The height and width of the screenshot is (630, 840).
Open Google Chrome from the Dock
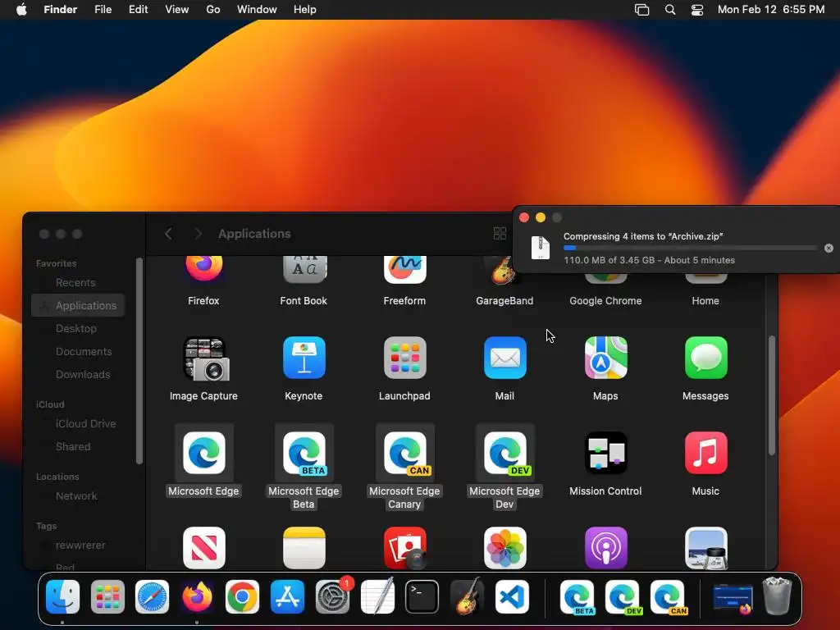point(242,597)
